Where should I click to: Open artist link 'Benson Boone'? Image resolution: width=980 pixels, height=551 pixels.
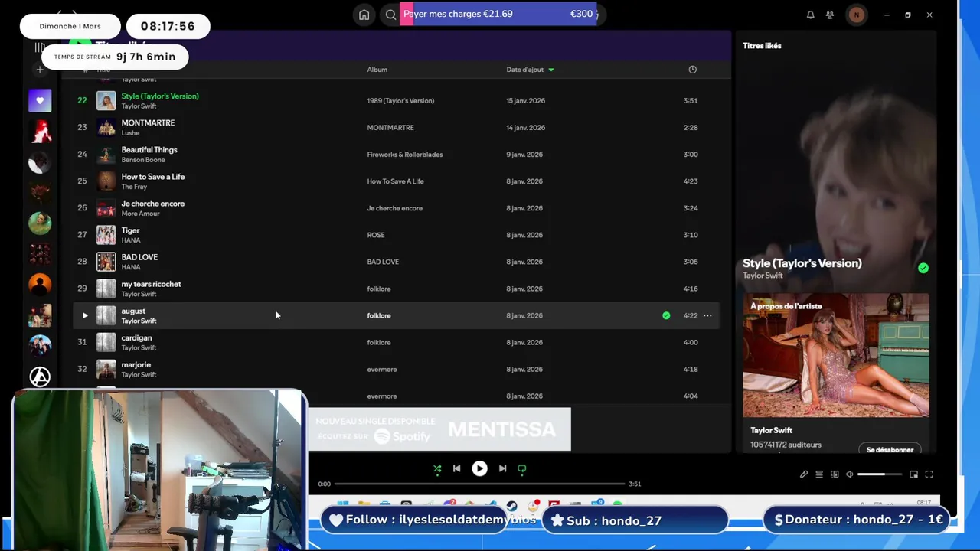[143, 160]
